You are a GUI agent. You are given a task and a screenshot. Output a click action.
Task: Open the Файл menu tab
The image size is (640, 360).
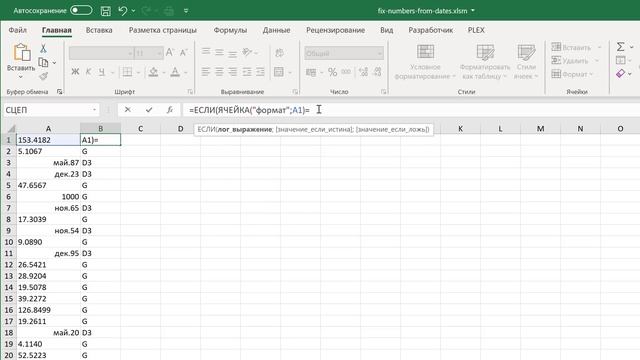[x=18, y=30]
